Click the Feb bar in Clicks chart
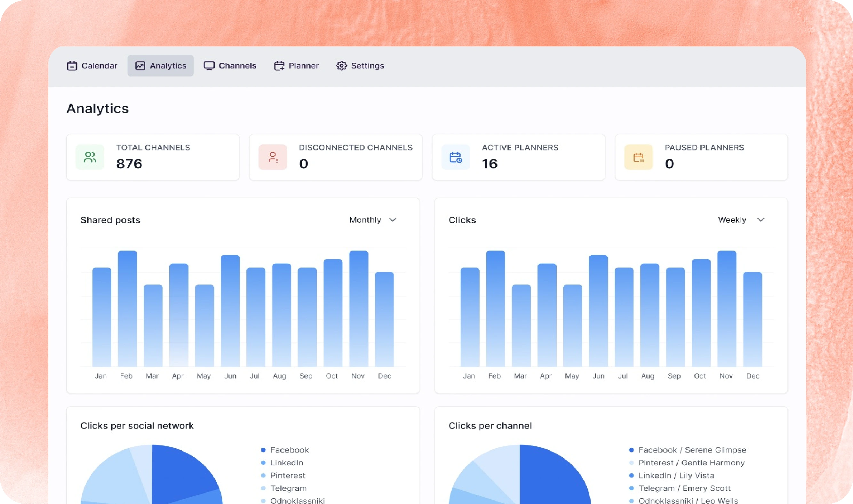Screen dimensions: 853x504 pos(495,309)
